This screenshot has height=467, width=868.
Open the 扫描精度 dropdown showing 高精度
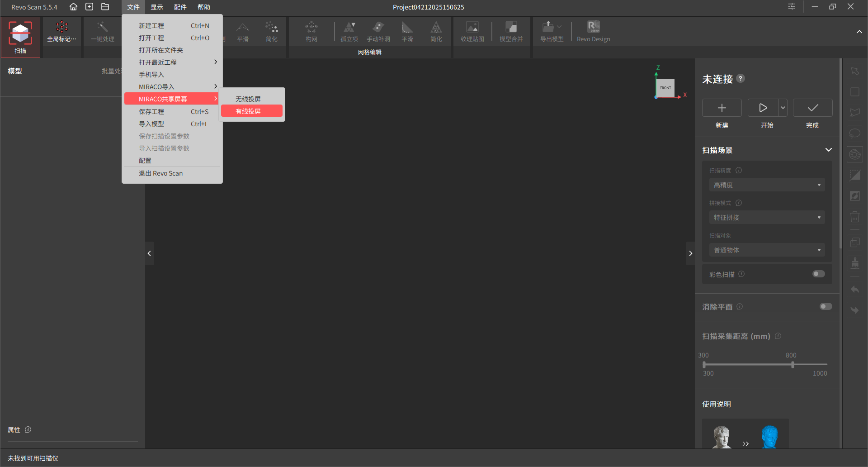pyautogui.click(x=767, y=185)
